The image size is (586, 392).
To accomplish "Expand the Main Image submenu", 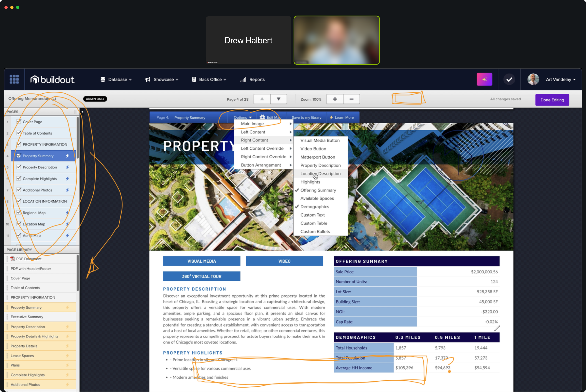I will click(264, 124).
